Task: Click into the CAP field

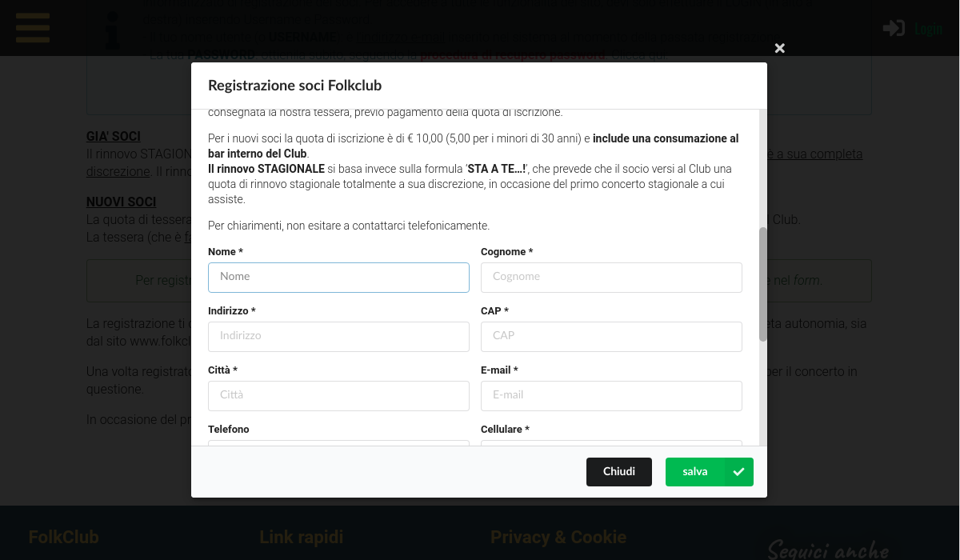Action: [611, 337]
